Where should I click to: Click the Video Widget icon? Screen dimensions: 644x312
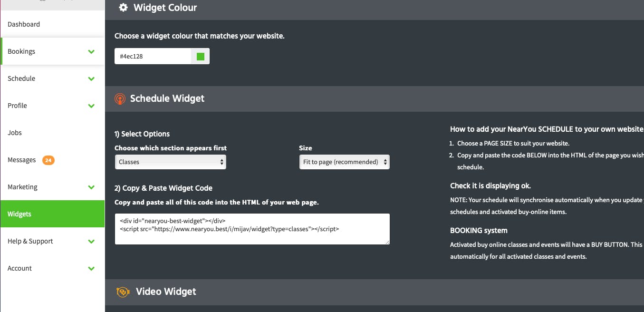pyautogui.click(x=123, y=292)
